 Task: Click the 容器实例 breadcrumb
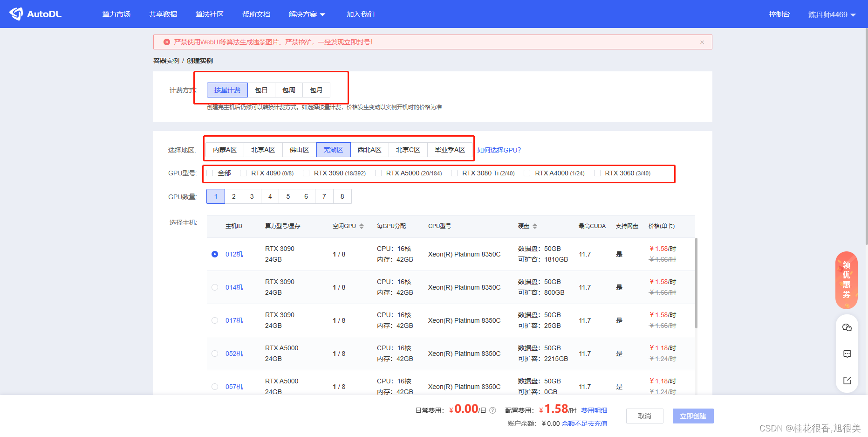coord(166,61)
